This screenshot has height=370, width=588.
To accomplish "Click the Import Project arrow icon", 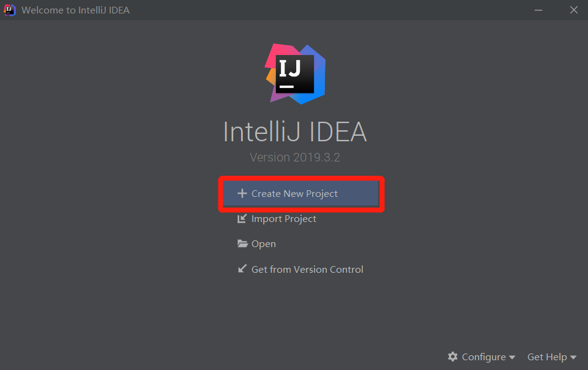I will coord(242,219).
